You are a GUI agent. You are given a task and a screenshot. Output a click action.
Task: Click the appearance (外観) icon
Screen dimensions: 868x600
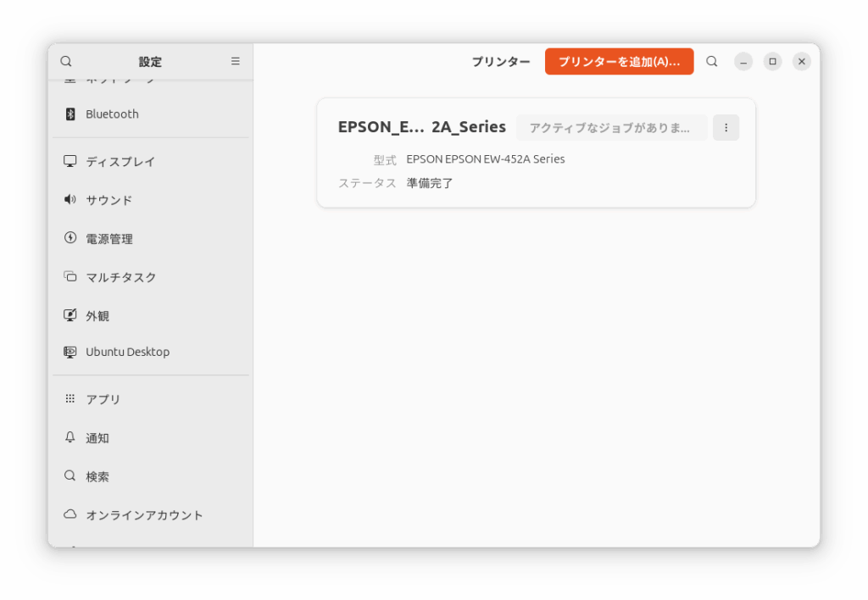point(70,315)
